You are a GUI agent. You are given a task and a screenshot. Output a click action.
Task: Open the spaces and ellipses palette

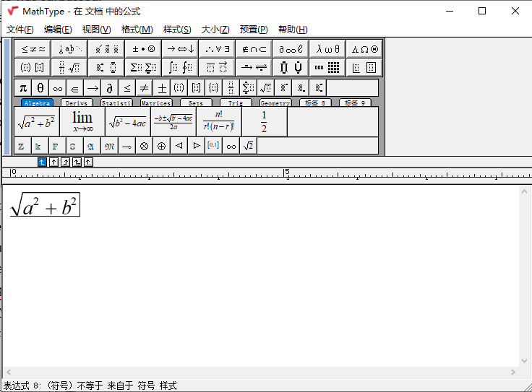(x=69, y=49)
